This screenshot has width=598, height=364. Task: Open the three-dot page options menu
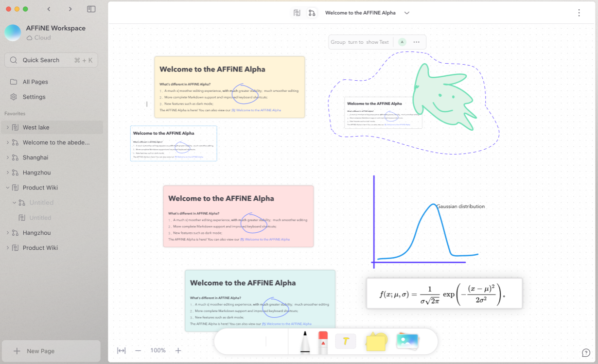[x=579, y=13]
